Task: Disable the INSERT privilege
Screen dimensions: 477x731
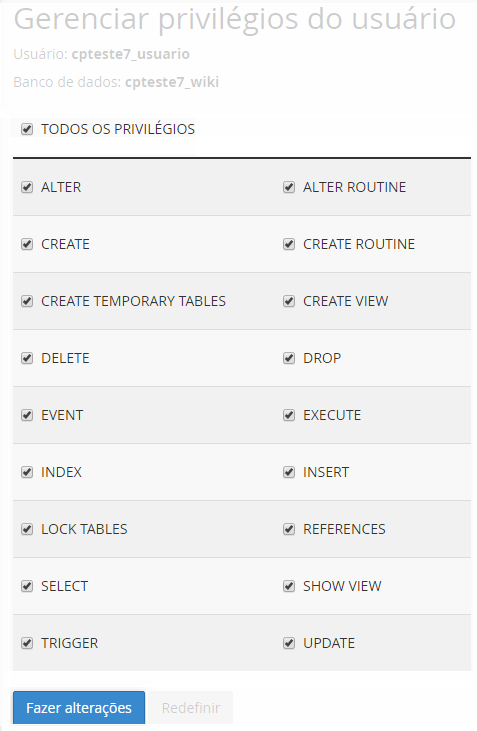Action: click(x=289, y=472)
